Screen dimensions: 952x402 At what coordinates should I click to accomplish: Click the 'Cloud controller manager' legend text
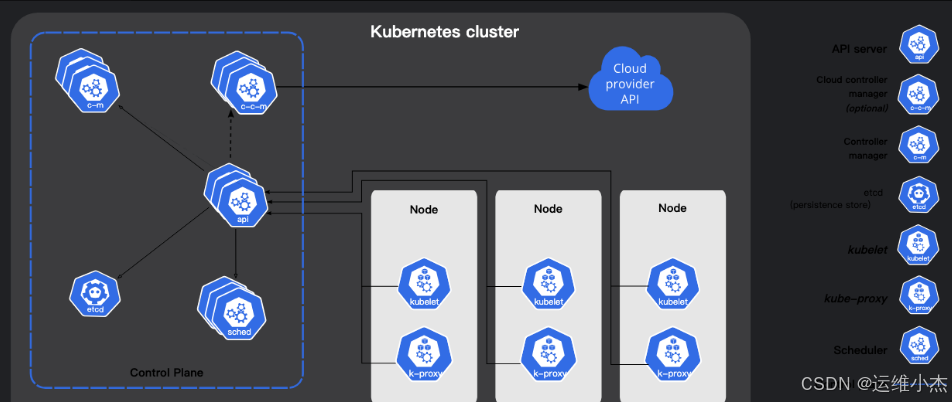click(852, 87)
